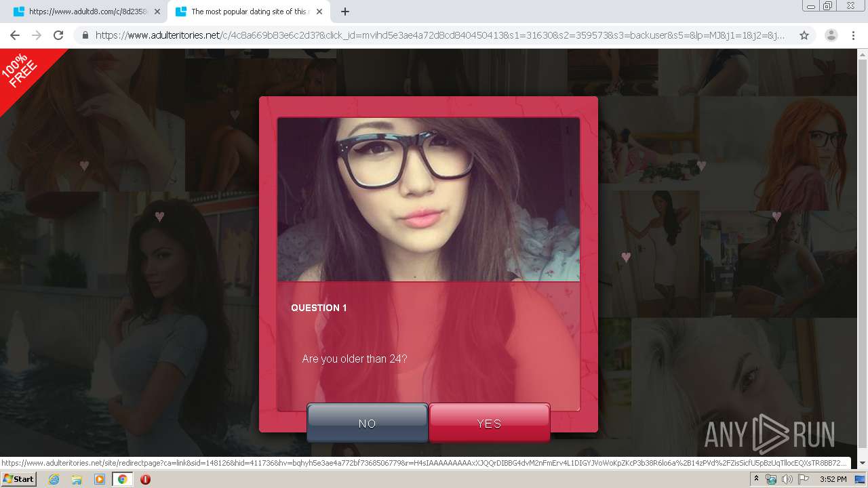This screenshot has height=488, width=868.
Task: Open File Explorer from taskbar
Action: coord(77,479)
